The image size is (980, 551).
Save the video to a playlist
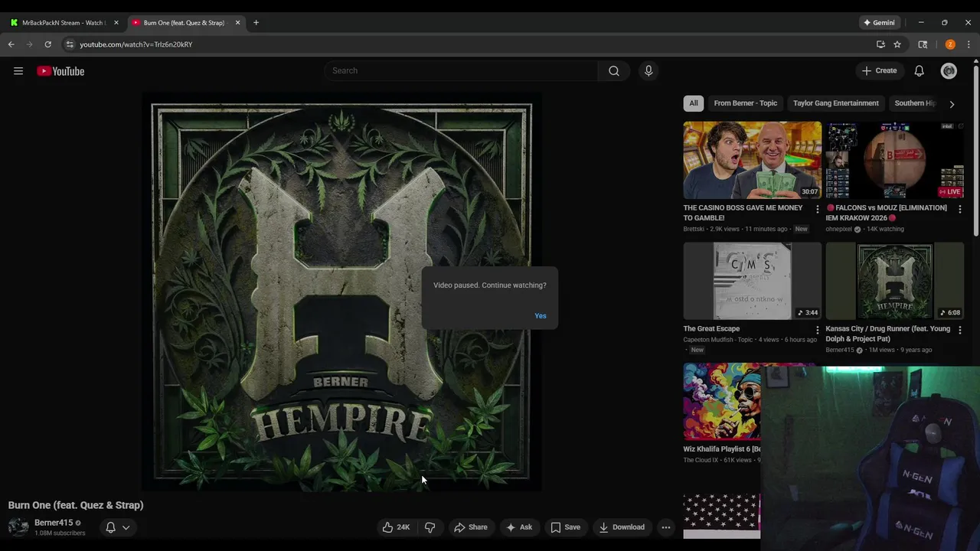(565, 527)
